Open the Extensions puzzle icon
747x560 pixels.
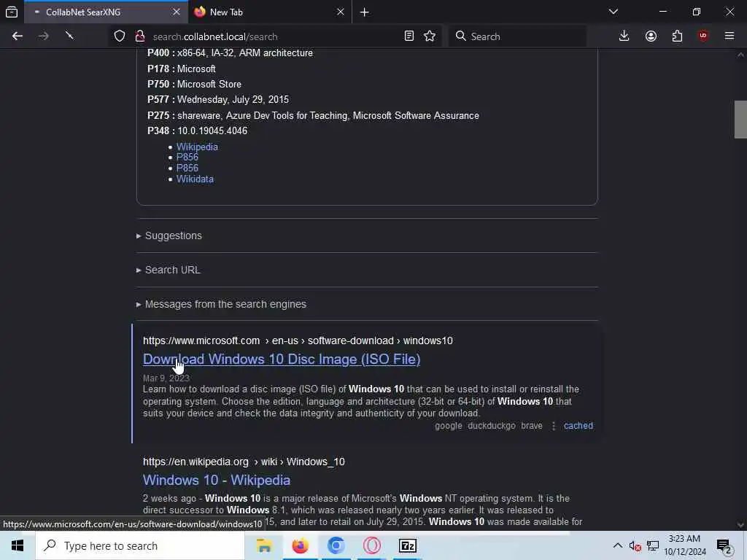[677, 36]
